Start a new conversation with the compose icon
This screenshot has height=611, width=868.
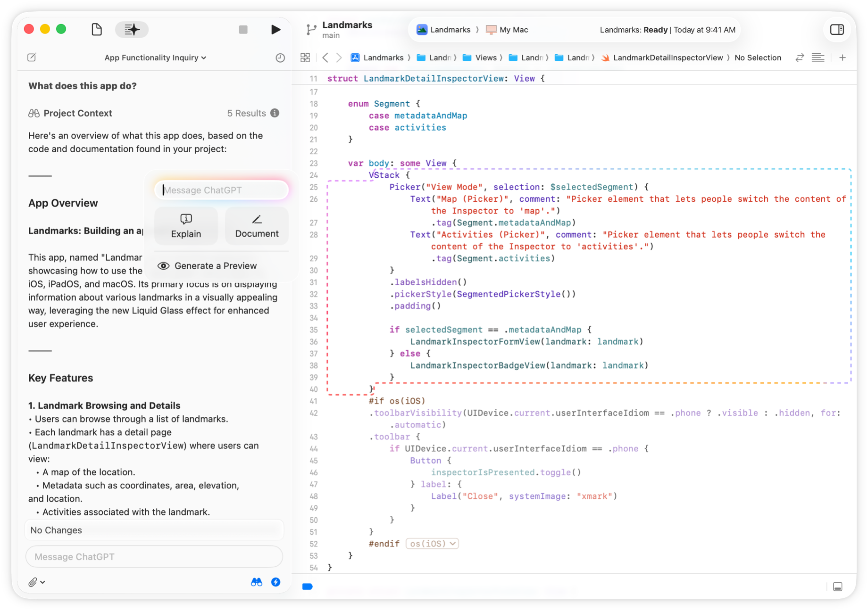[32, 58]
